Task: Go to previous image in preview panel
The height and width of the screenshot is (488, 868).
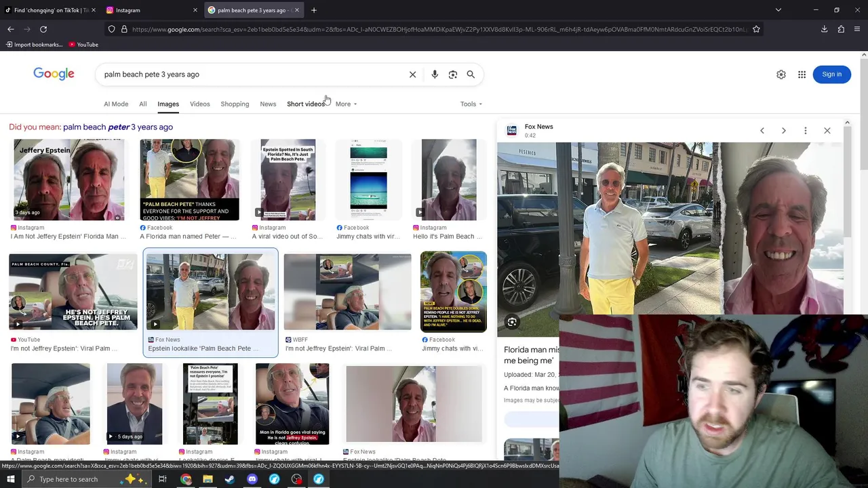Action: point(762,130)
